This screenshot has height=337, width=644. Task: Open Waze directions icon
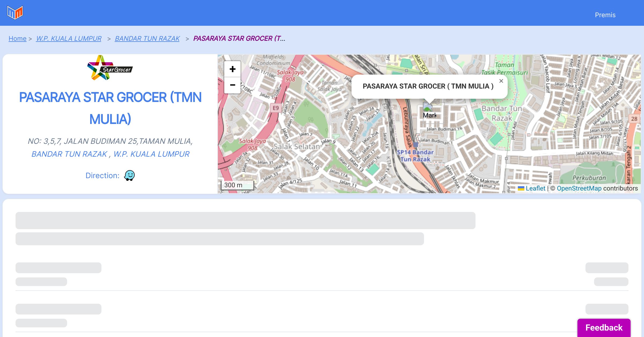coord(129,175)
